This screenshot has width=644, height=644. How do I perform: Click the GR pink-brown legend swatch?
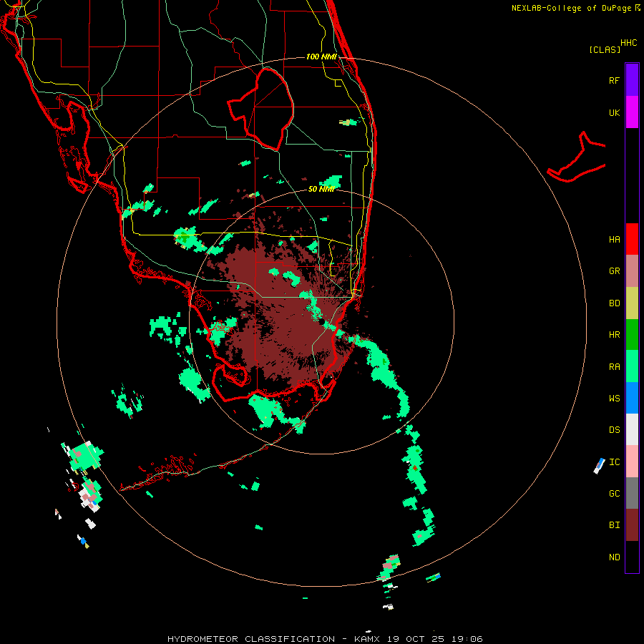pyautogui.click(x=632, y=271)
